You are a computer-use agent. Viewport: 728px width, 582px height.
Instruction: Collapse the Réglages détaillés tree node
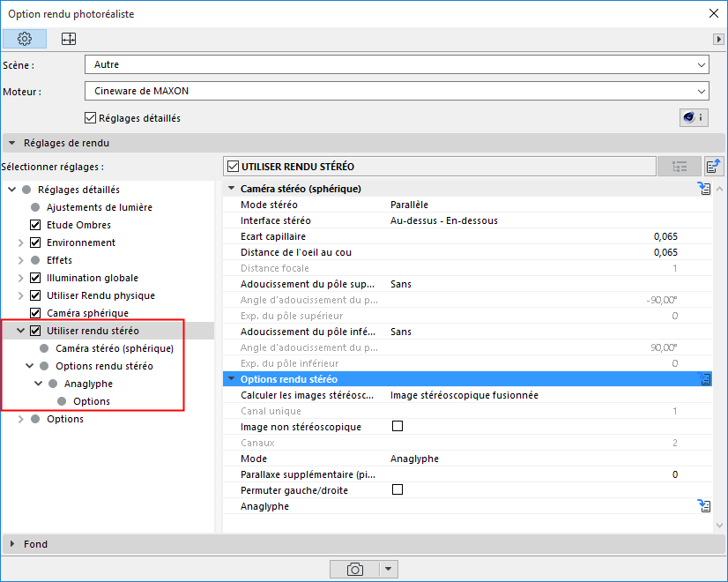click(12, 190)
